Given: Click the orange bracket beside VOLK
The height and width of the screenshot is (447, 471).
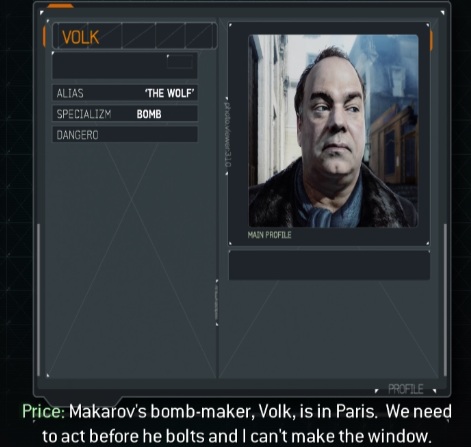Looking at the screenshot, I should [44, 37].
